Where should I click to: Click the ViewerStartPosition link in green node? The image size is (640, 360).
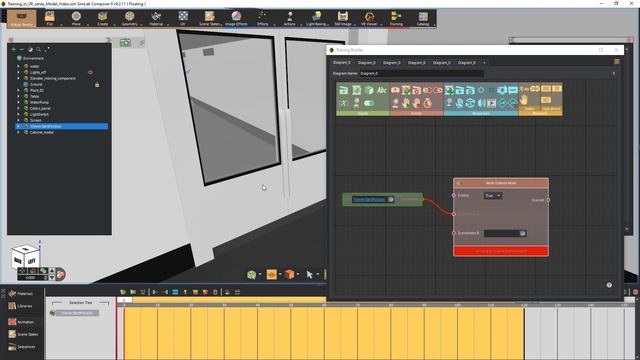pyautogui.click(x=369, y=200)
